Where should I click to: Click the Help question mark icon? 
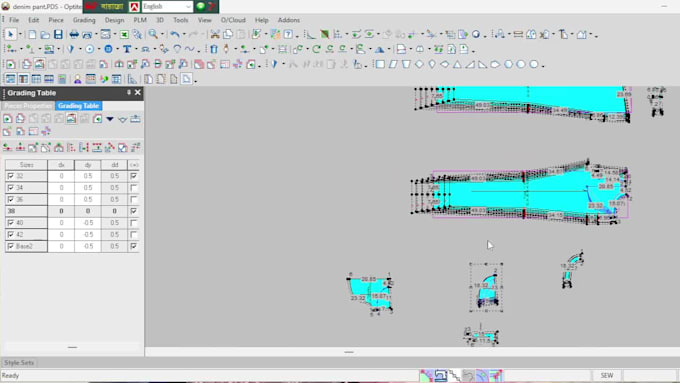click(288, 34)
